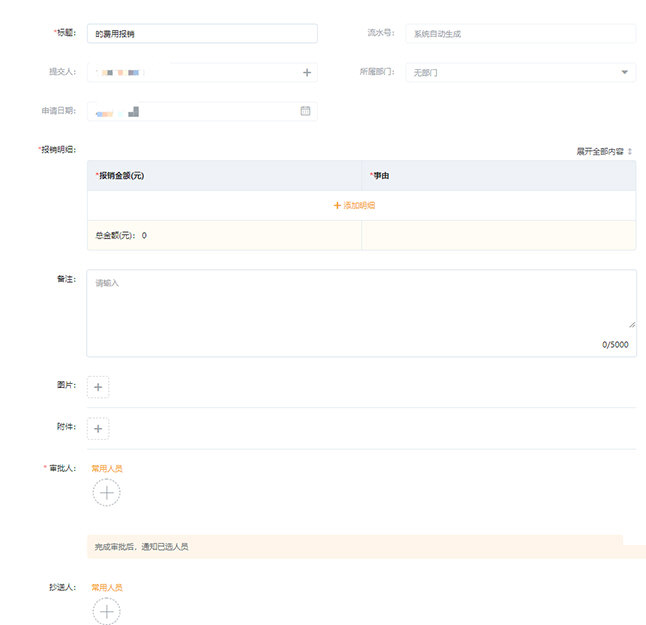Click the plus icon in 提交人 field
646x625 pixels.
307,73
